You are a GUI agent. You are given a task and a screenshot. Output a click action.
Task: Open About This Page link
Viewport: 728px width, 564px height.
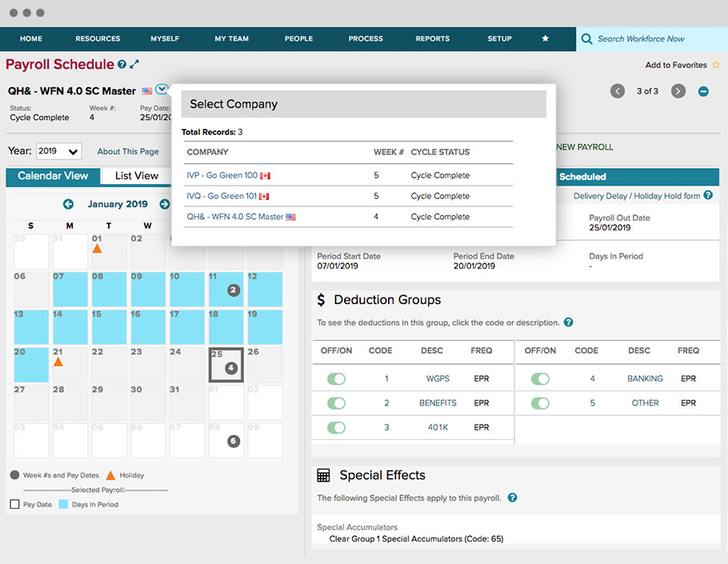pyautogui.click(x=128, y=151)
